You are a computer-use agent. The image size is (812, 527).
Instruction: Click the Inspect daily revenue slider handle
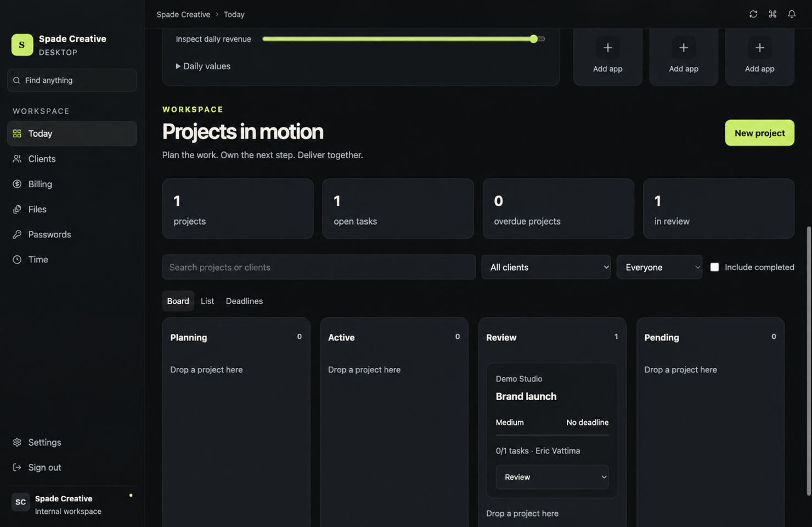click(x=534, y=39)
